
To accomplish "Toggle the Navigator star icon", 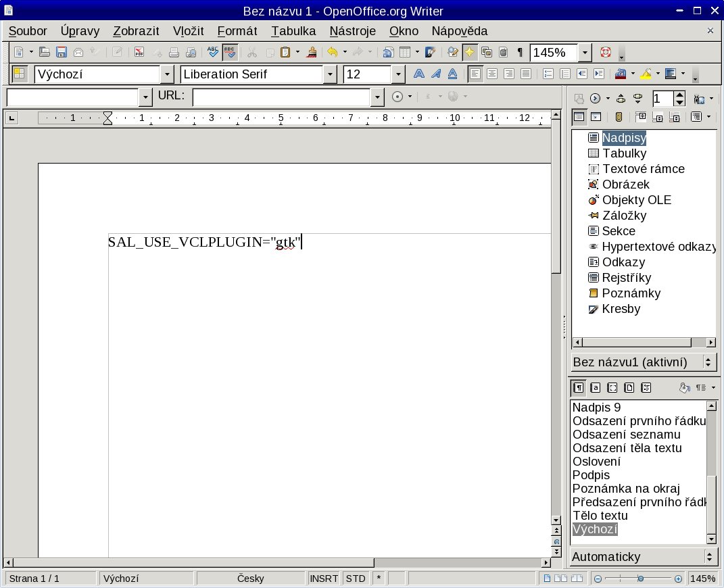I will click(469, 52).
